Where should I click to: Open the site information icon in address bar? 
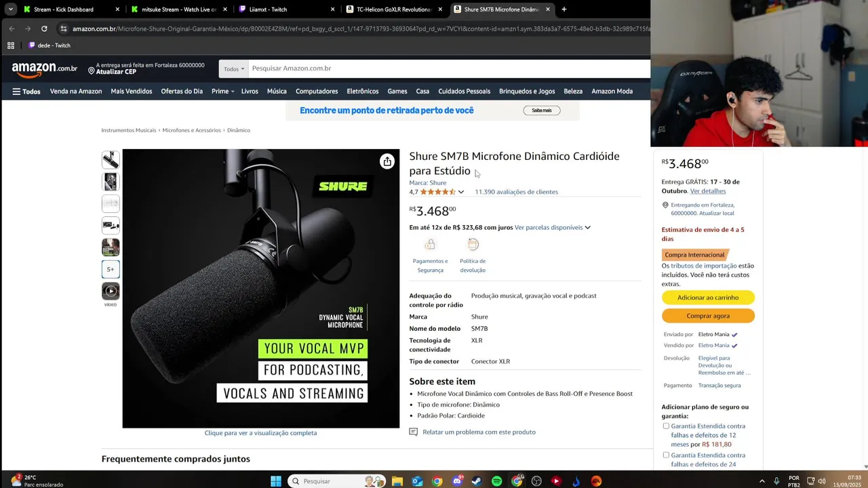tap(64, 28)
